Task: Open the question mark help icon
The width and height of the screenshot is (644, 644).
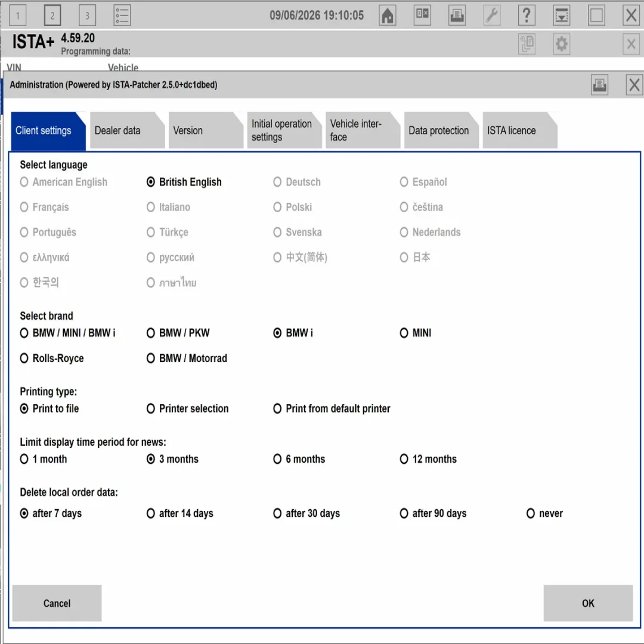Action: (527, 16)
